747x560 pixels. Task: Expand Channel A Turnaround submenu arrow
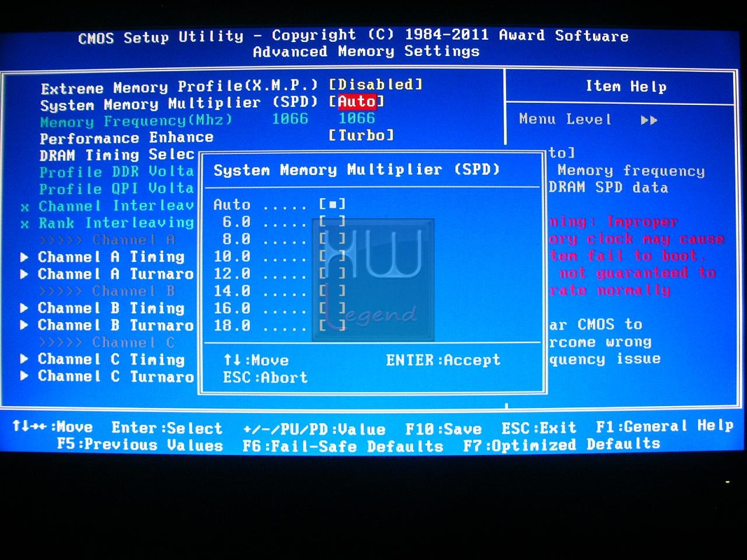click(x=25, y=274)
